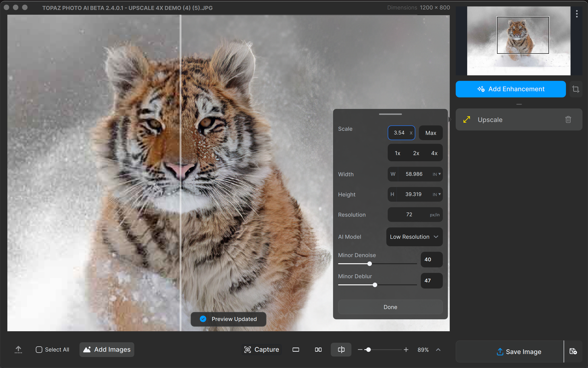Screen dimensions: 588x368
Task: Switch to single image view
Action: pyautogui.click(x=296, y=350)
